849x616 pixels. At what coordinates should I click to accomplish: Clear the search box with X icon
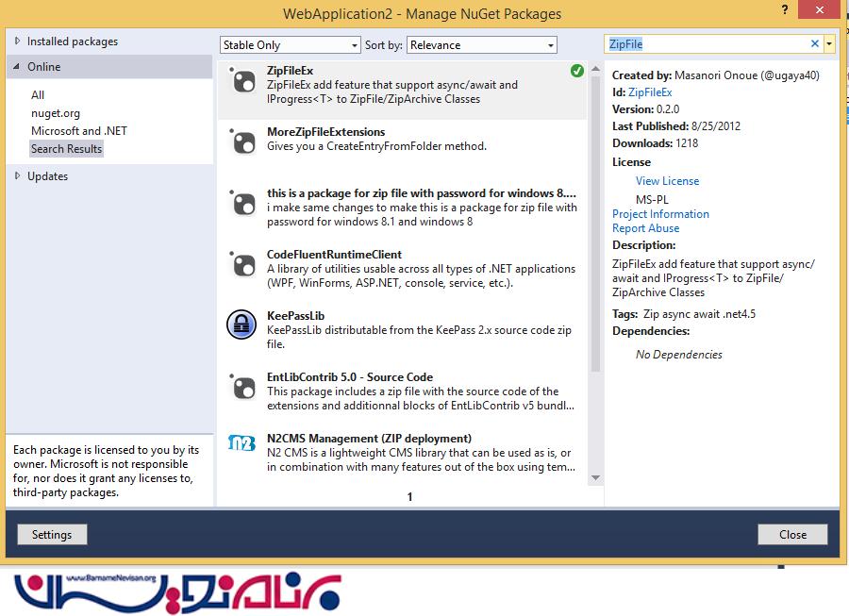[x=815, y=44]
